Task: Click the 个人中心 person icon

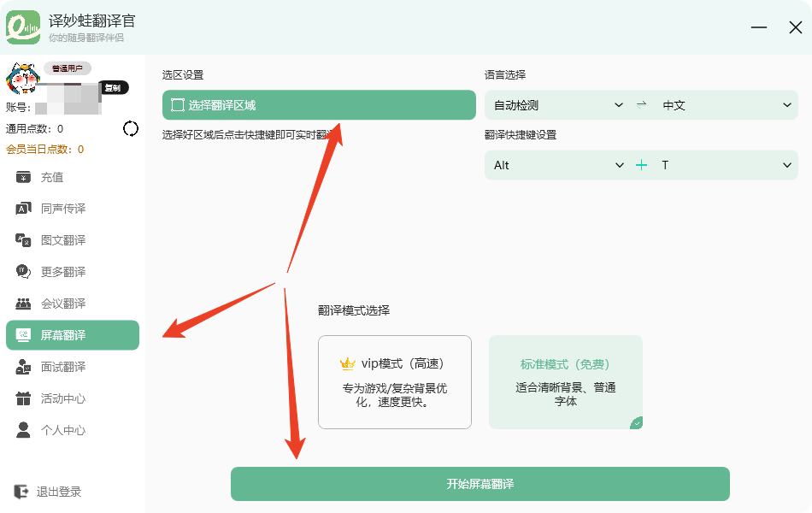Action: [24, 430]
